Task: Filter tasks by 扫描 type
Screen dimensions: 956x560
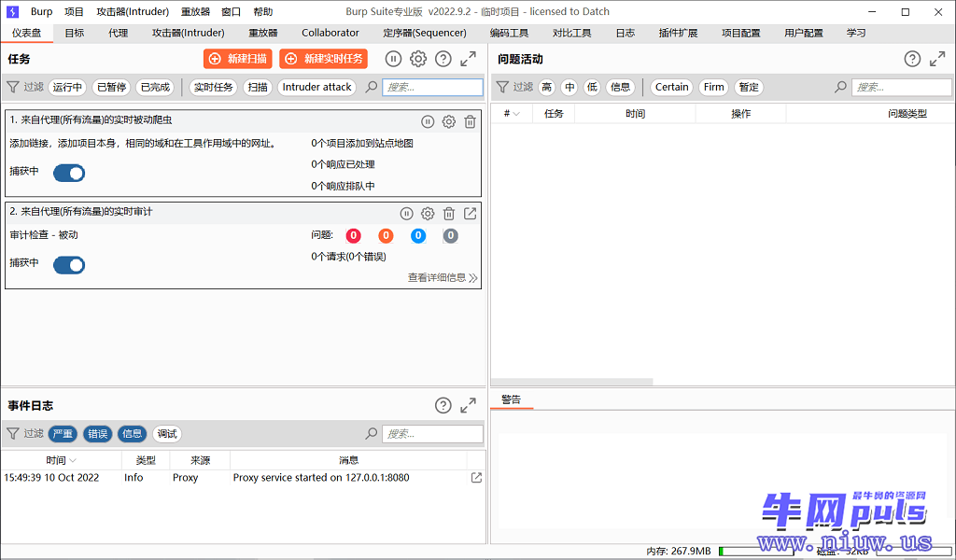Action: click(x=258, y=87)
